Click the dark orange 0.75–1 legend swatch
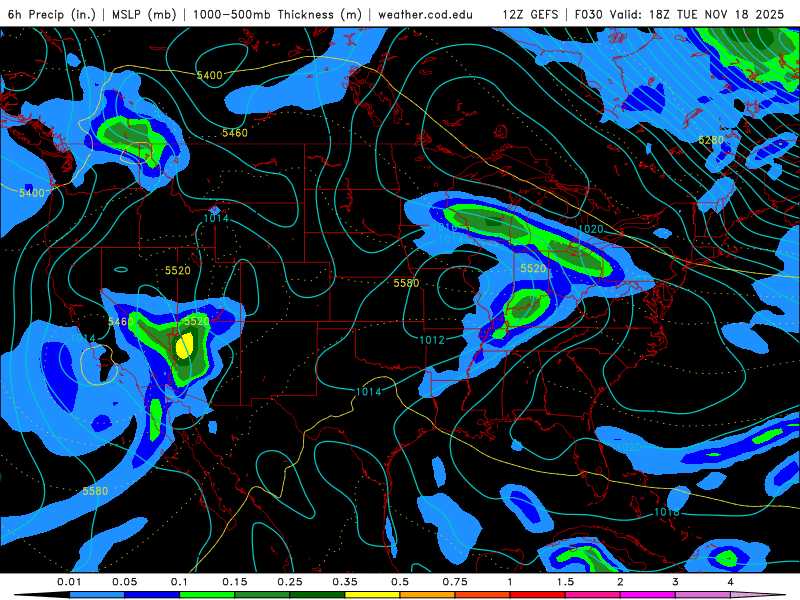 483,595
